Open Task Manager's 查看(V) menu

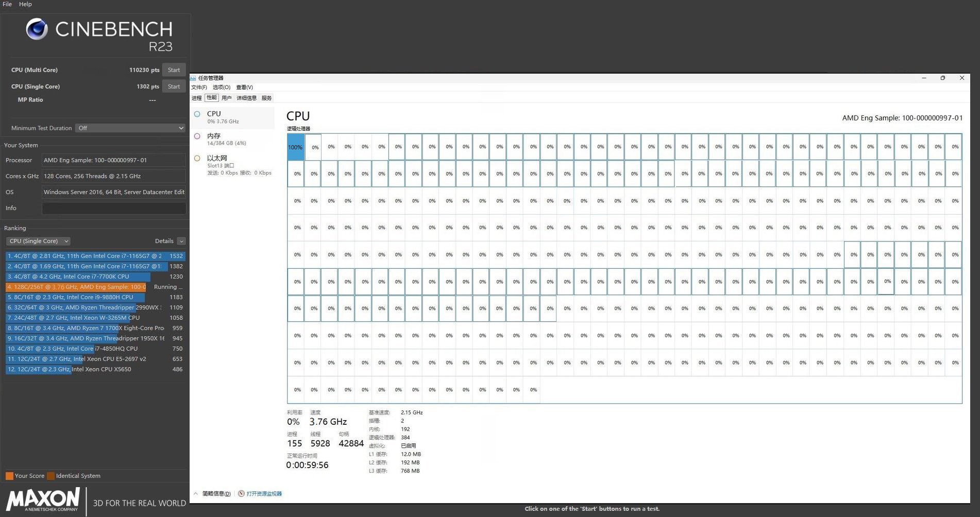(x=244, y=88)
